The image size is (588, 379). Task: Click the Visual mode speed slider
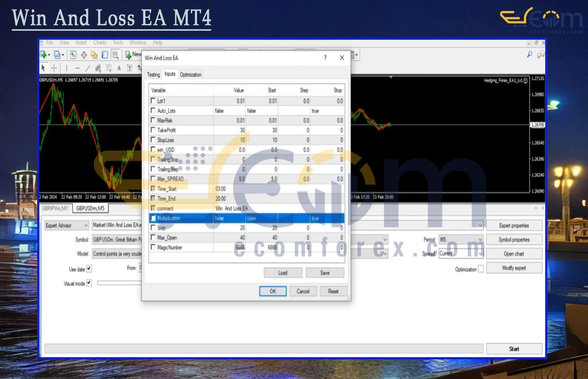pyautogui.click(x=118, y=283)
